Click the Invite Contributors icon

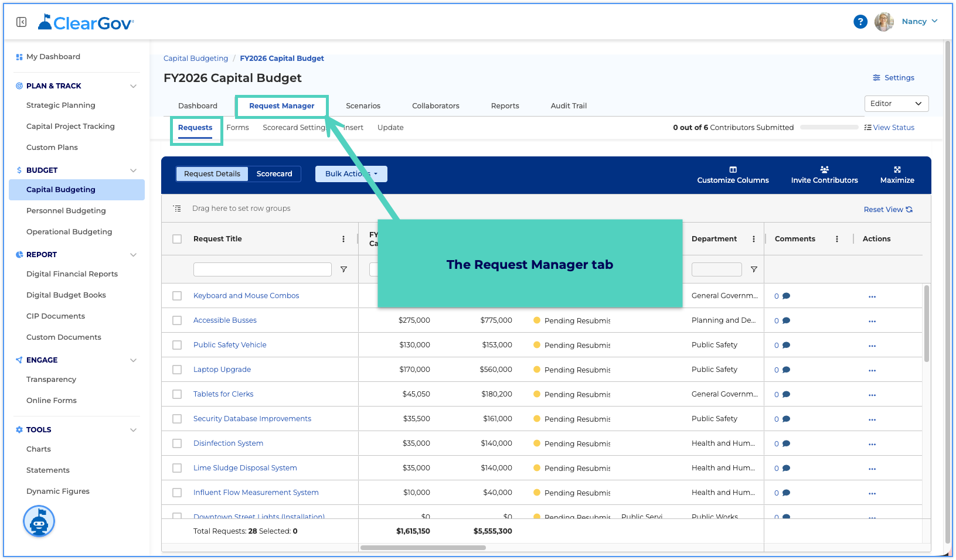[x=824, y=169]
